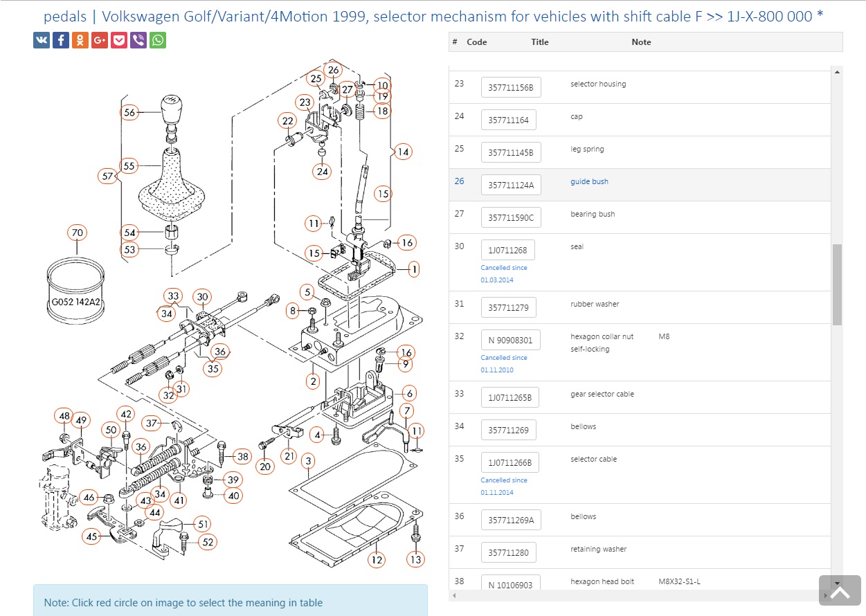Click code field N 90908301

tap(511, 340)
